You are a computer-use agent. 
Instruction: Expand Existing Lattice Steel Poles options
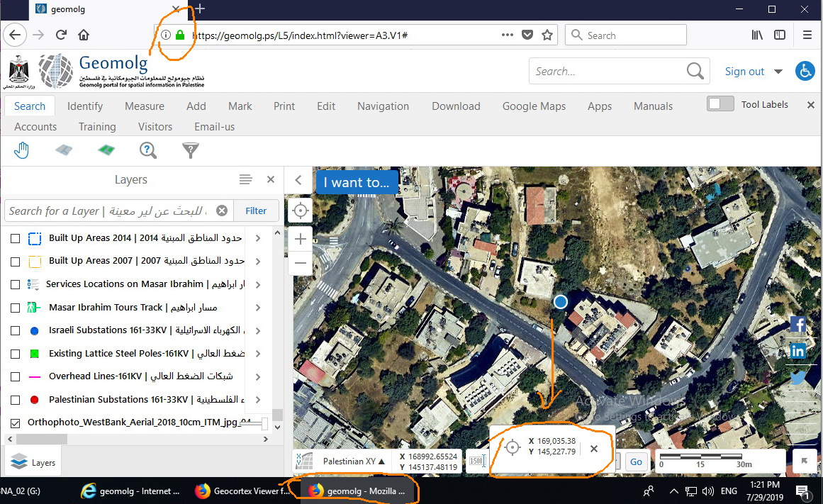[x=258, y=354]
